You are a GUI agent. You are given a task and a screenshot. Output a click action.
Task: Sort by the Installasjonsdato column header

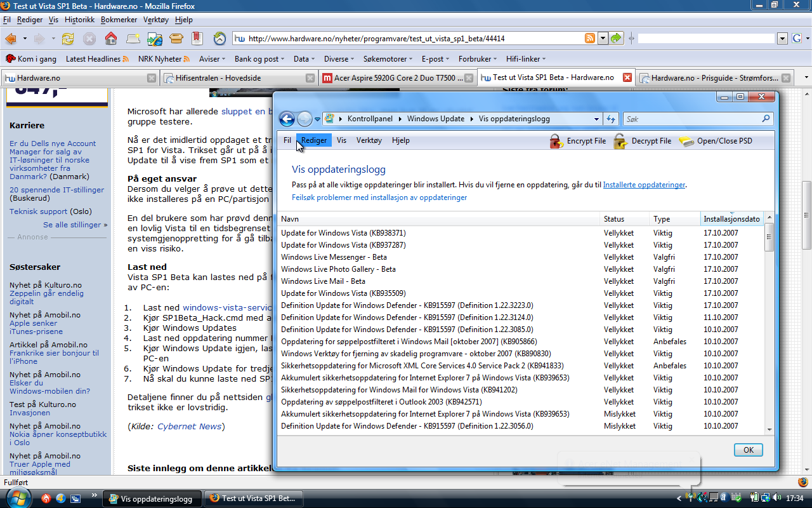[x=731, y=219]
